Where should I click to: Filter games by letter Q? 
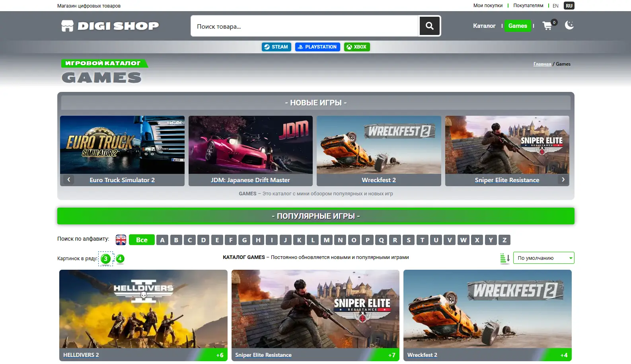coord(381,240)
